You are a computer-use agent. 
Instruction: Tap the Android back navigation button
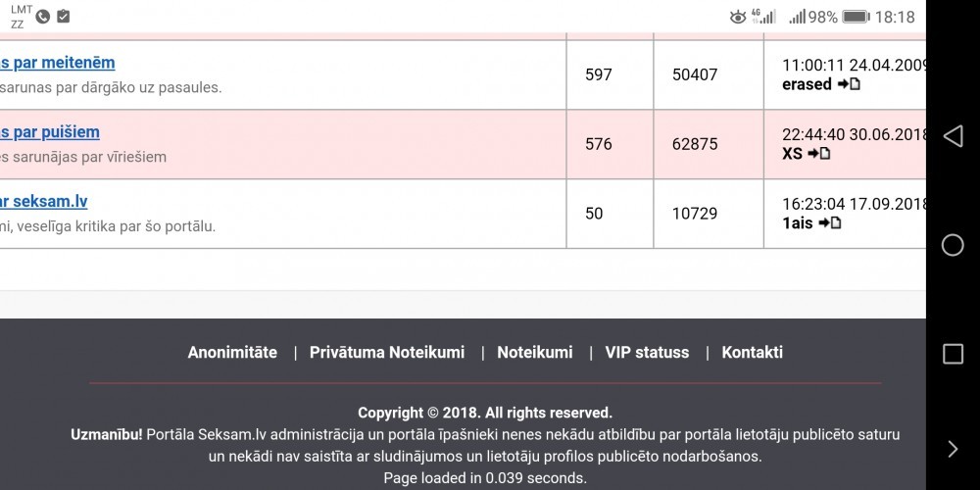click(x=953, y=136)
